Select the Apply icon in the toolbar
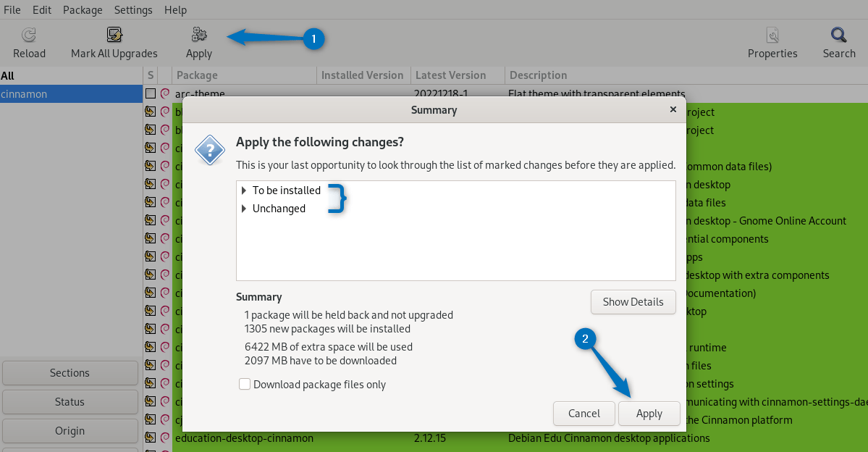868x452 pixels. [x=198, y=33]
